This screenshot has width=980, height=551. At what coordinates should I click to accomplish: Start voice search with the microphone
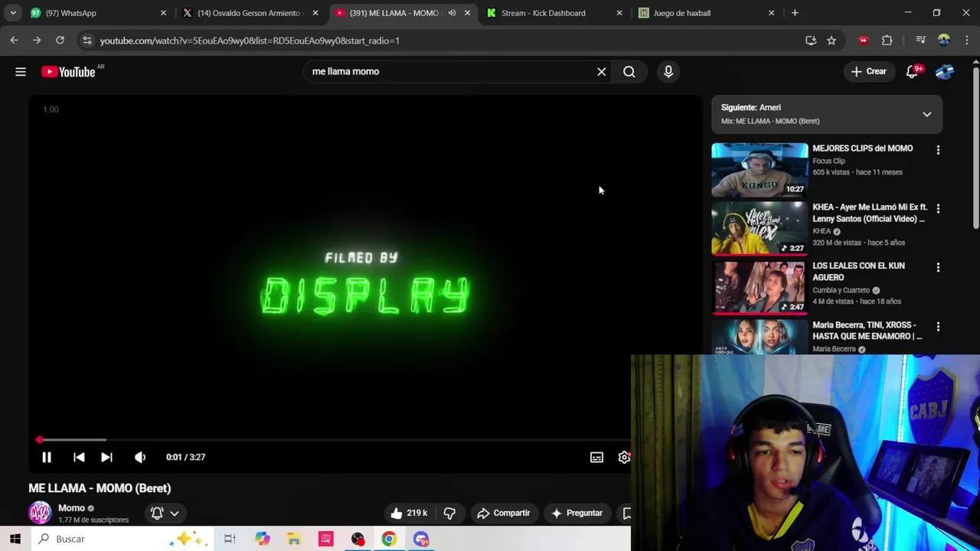pyautogui.click(x=668, y=72)
